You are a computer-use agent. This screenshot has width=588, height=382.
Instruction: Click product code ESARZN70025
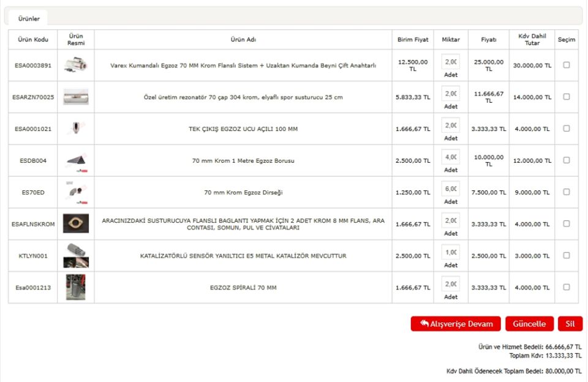coord(33,97)
